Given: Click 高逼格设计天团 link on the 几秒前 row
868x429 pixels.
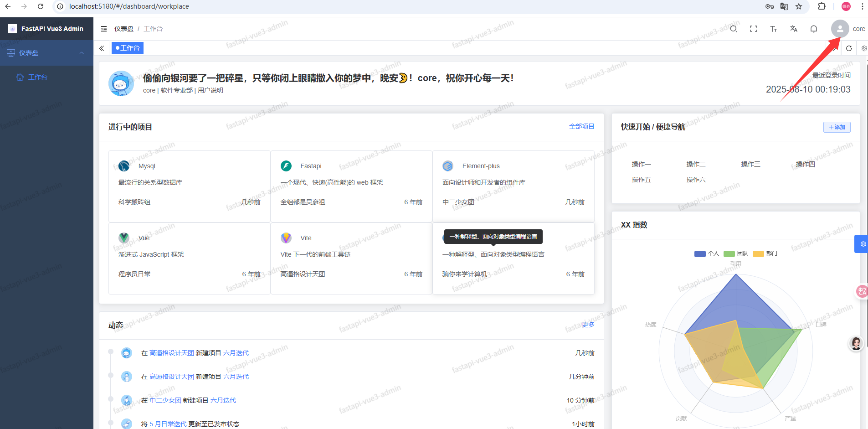Looking at the screenshot, I should 172,353.
